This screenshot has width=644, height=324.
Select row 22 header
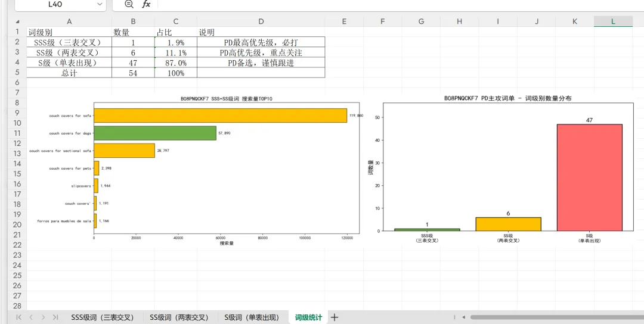coord(17,245)
